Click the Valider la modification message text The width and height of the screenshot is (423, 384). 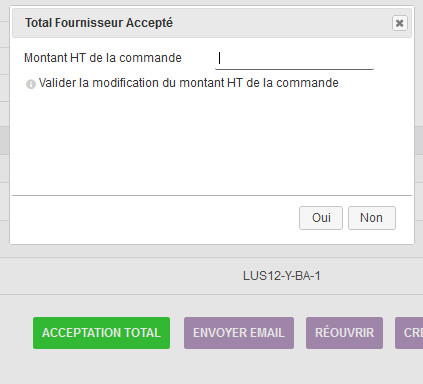(189, 83)
